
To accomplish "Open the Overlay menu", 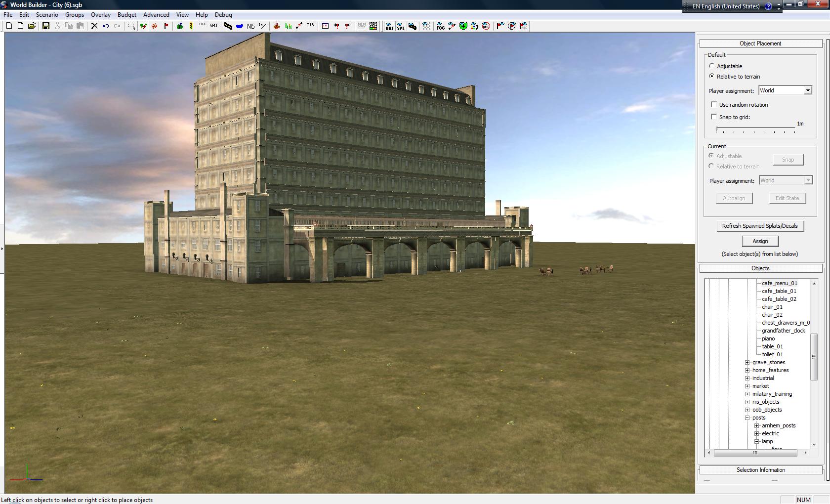I will coord(101,15).
